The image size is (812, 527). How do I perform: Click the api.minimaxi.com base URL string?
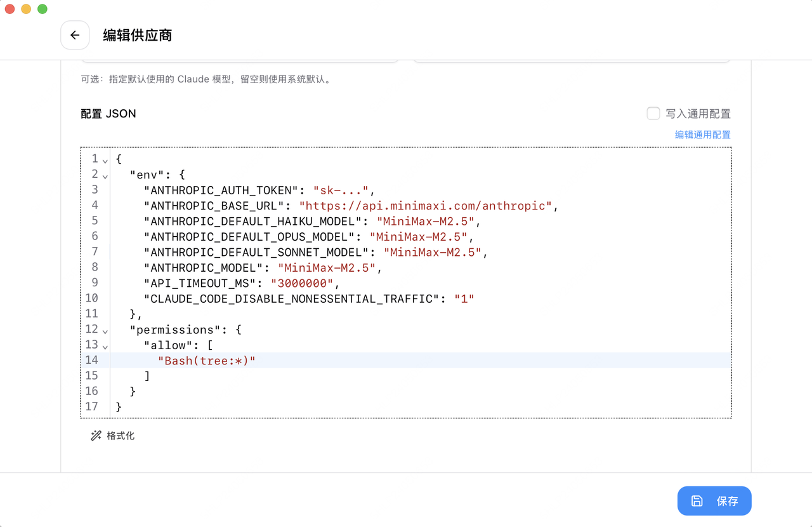coord(425,206)
